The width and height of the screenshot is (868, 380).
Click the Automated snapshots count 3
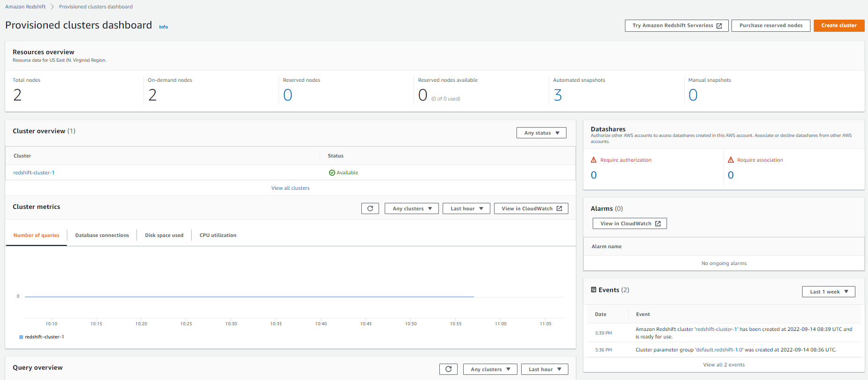click(558, 95)
